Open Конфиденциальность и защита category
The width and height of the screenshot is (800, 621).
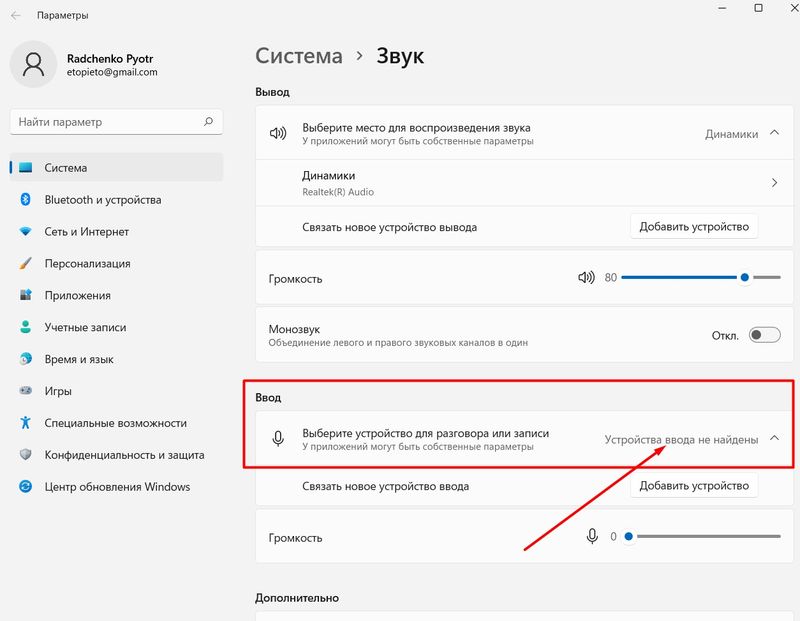(x=116, y=455)
